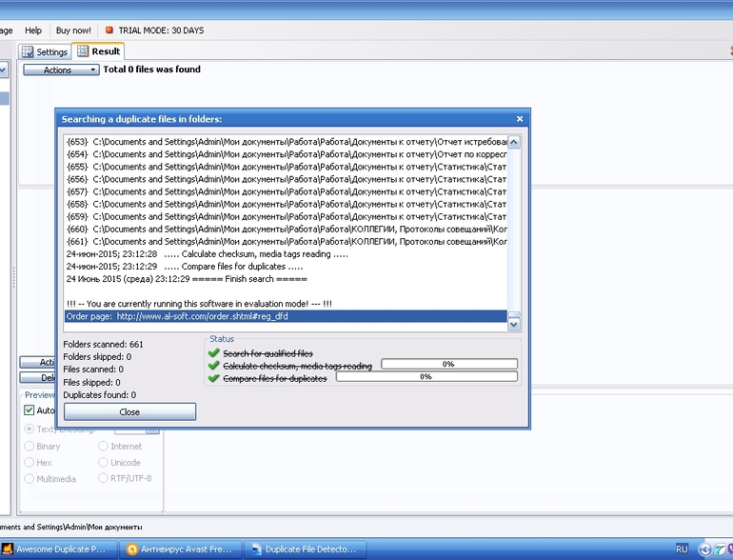Click the log list scroll-down arrow
Image resolution: width=733 pixels, height=560 pixels.
point(514,325)
